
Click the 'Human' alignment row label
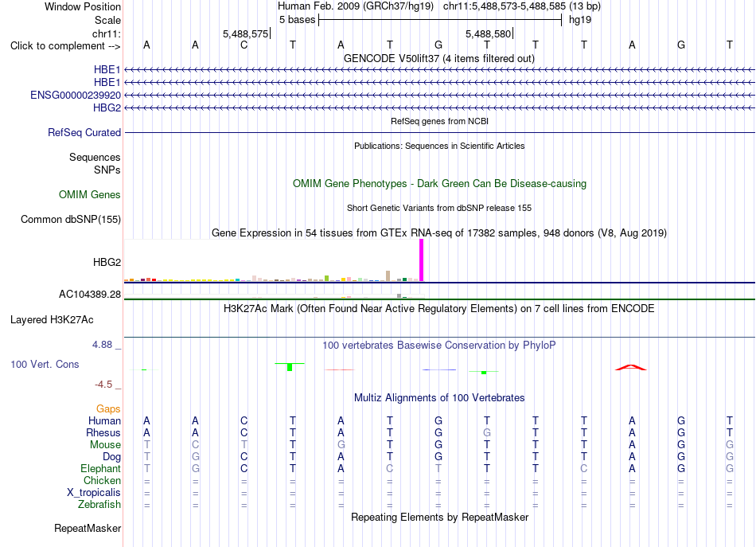(104, 420)
